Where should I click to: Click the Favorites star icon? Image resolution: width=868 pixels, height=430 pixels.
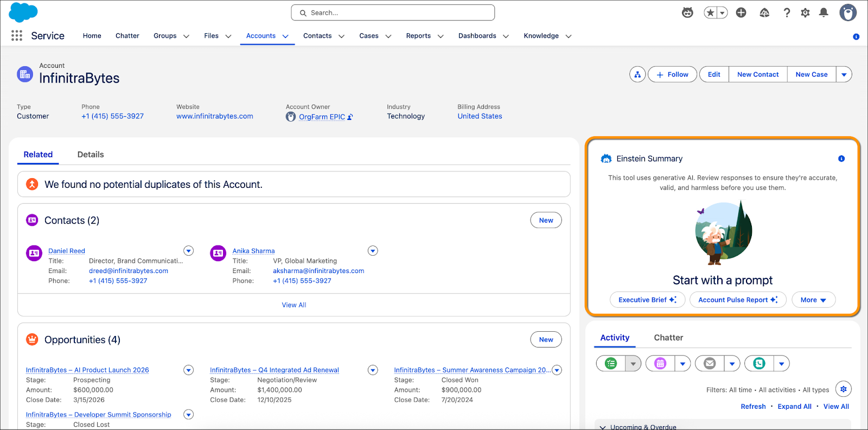710,12
